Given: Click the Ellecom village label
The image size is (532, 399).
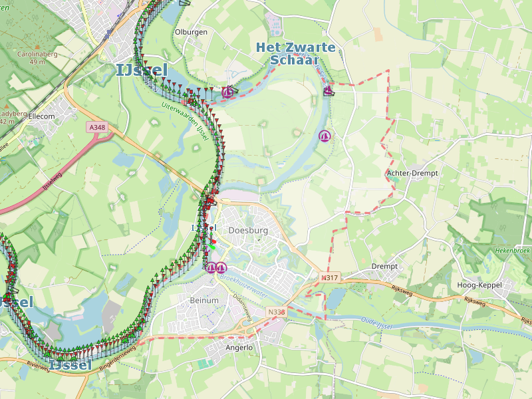Looking at the screenshot, I should 41,116.
